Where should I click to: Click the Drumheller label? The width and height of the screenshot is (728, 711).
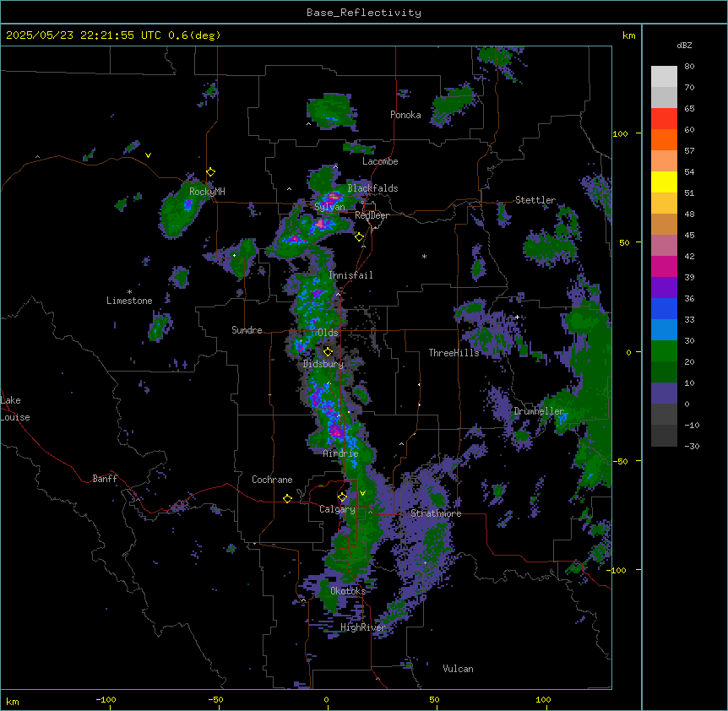pos(539,411)
